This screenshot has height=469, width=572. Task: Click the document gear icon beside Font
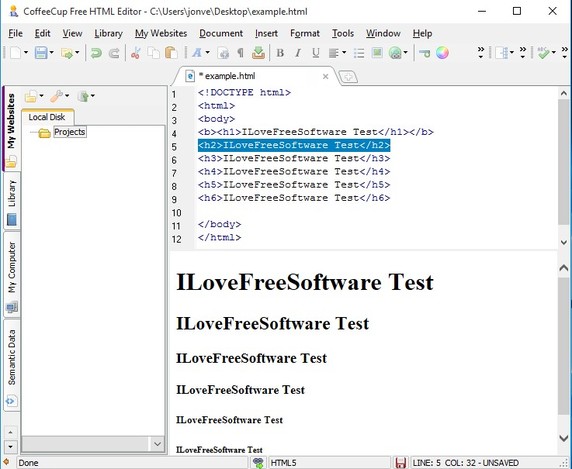point(223,53)
